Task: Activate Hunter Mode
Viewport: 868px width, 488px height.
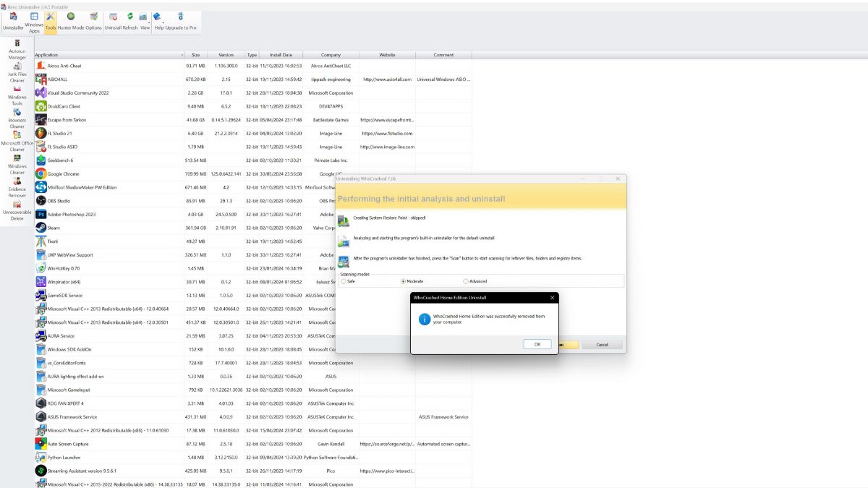Action: (x=71, y=22)
